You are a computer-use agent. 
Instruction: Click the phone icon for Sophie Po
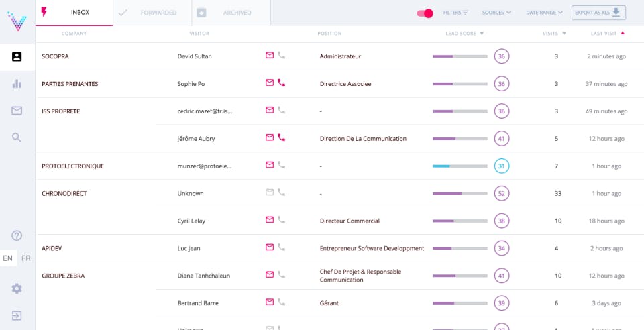pyautogui.click(x=282, y=83)
